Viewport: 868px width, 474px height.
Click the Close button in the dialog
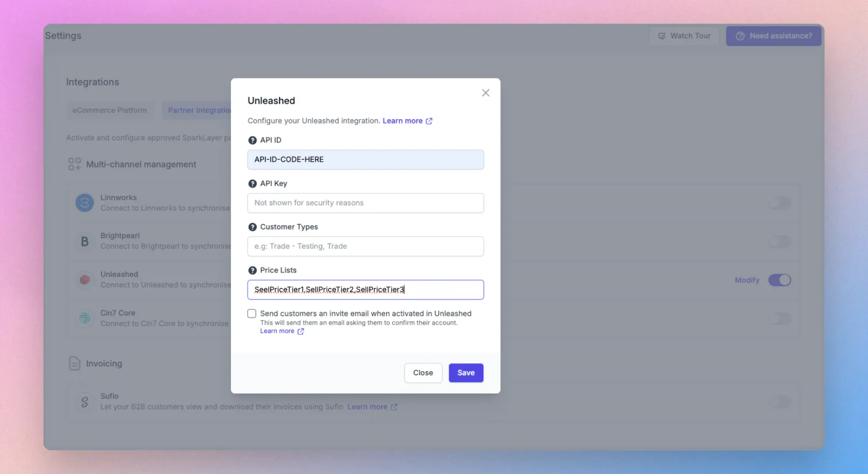[423, 373]
